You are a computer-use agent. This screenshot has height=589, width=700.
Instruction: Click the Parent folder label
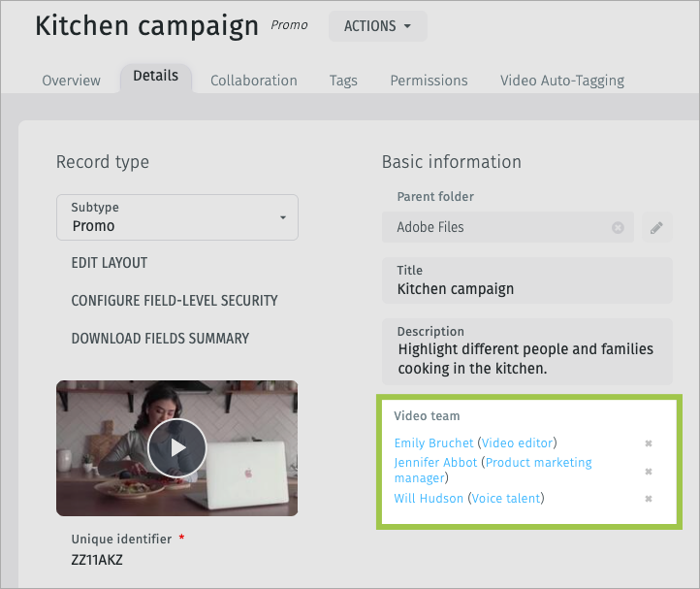[x=435, y=197]
